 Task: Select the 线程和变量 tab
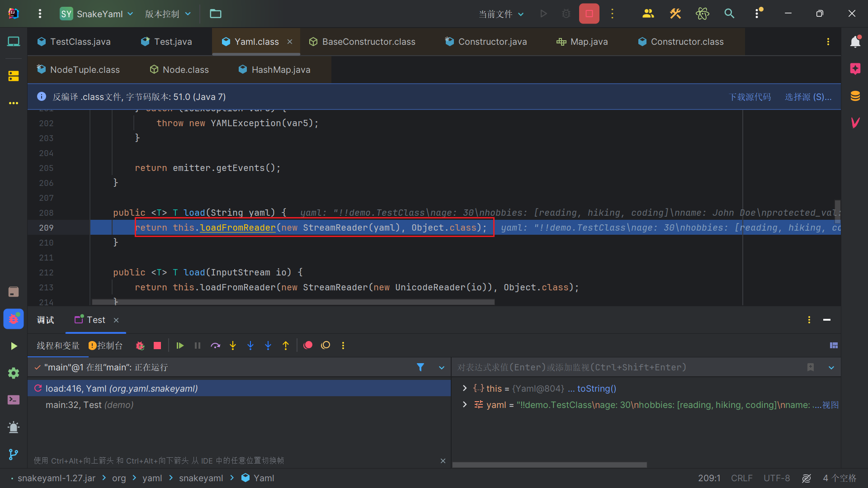click(58, 346)
